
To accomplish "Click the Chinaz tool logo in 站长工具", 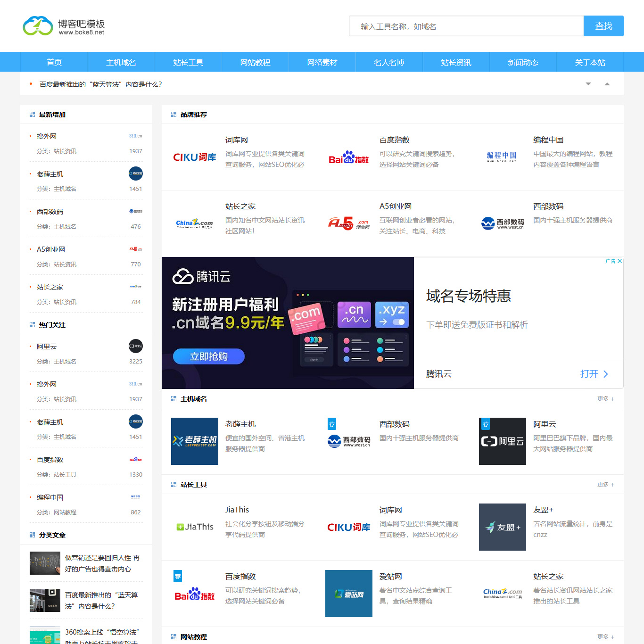I will [x=503, y=594].
